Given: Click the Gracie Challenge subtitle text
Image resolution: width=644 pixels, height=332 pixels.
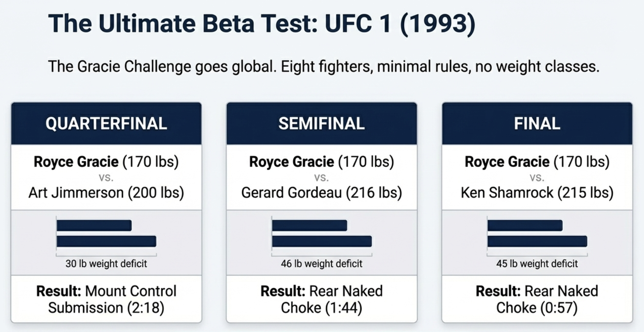Looking at the screenshot, I should pos(324,66).
